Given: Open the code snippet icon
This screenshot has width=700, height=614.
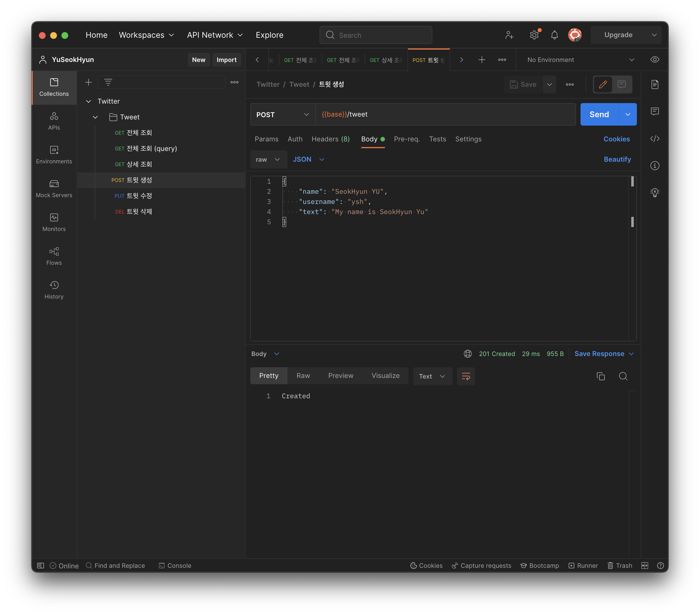Looking at the screenshot, I should click(654, 139).
